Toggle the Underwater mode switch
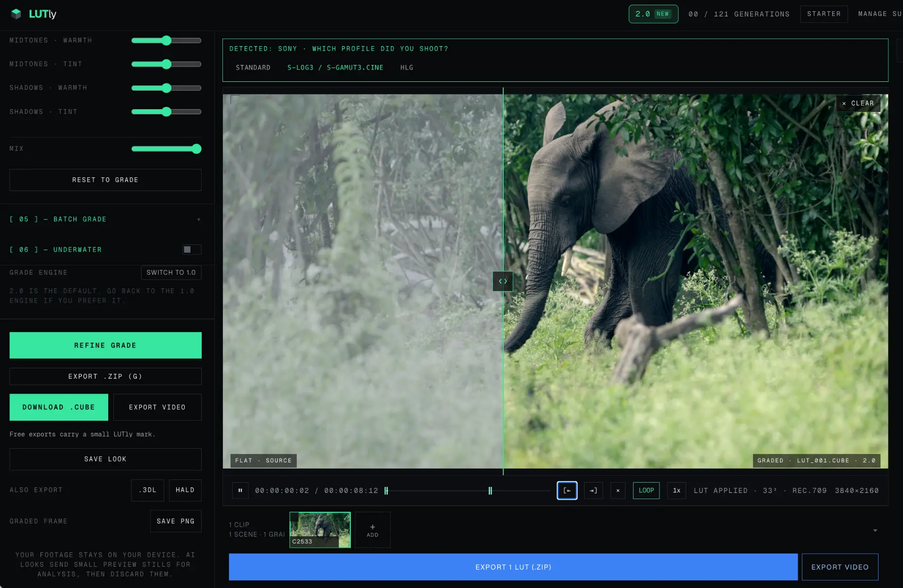Image resolution: width=903 pixels, height=588 pixels. tap(192, 249)
